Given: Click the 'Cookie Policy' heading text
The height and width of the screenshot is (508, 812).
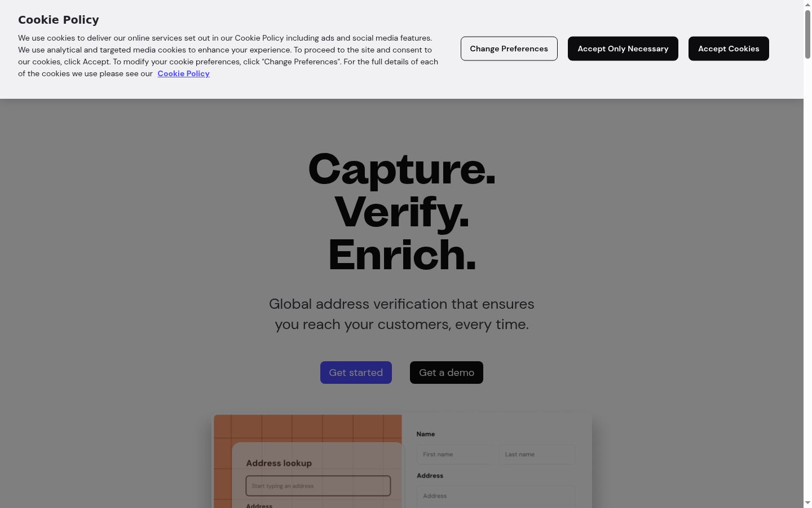Looking at the screenshot, I should [59, 20].
